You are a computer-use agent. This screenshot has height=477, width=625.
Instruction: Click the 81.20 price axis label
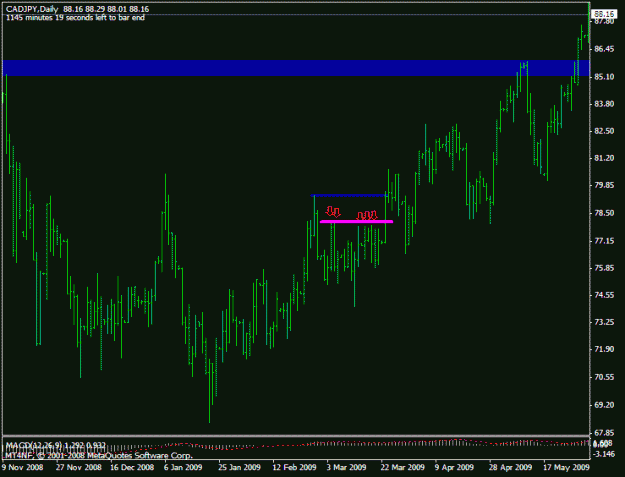(x=604, y=158)
